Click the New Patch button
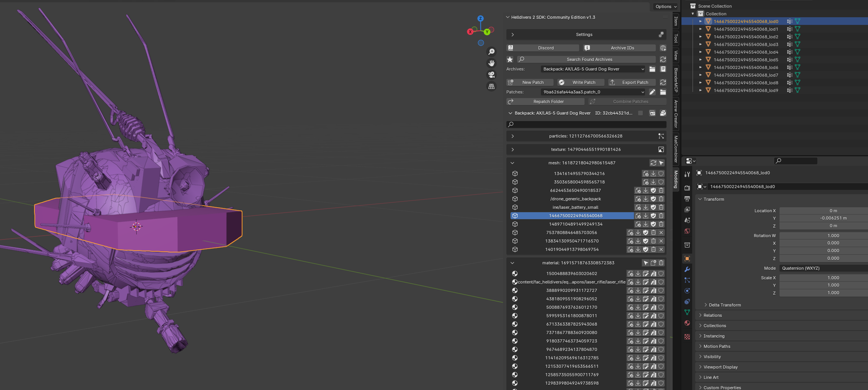This screenshot has width=868, height=390. point(530,82)
